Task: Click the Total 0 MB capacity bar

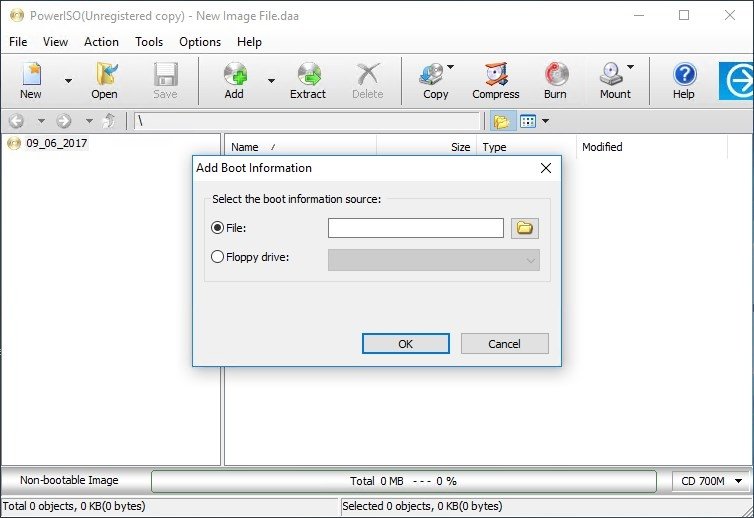Action: click(x=403, y=481)
